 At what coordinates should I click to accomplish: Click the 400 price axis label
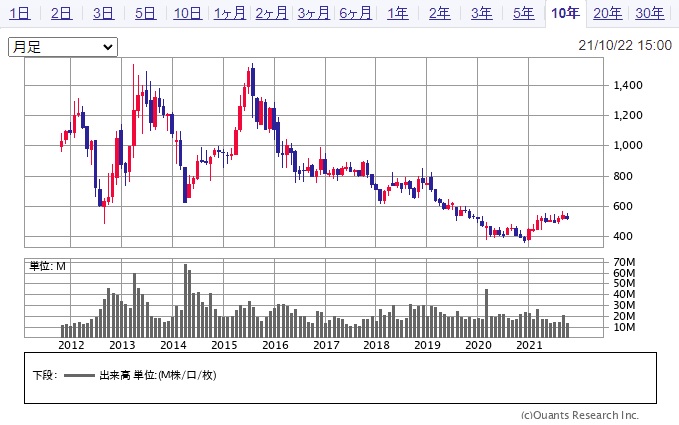(x=623, y=236)
